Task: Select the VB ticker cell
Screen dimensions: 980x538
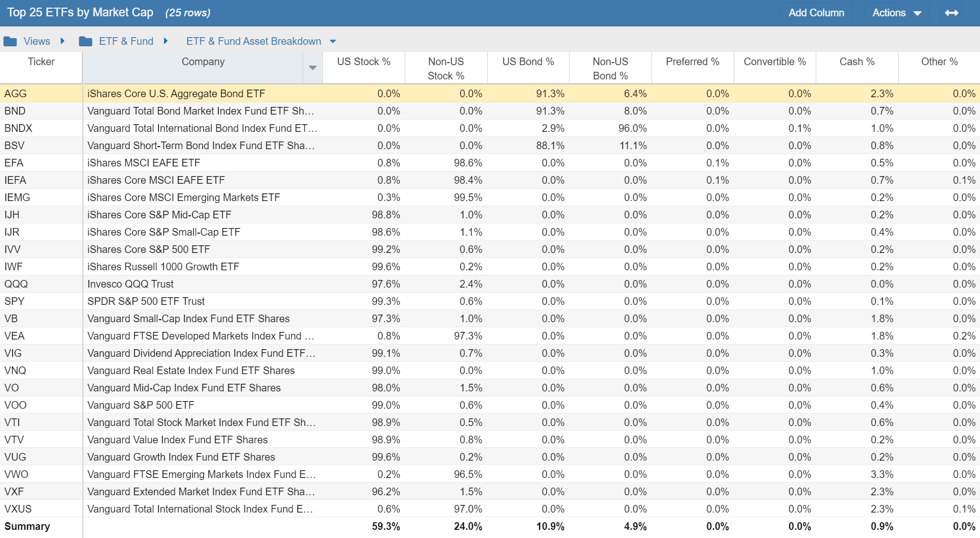Action: click(x=41, y=319)
